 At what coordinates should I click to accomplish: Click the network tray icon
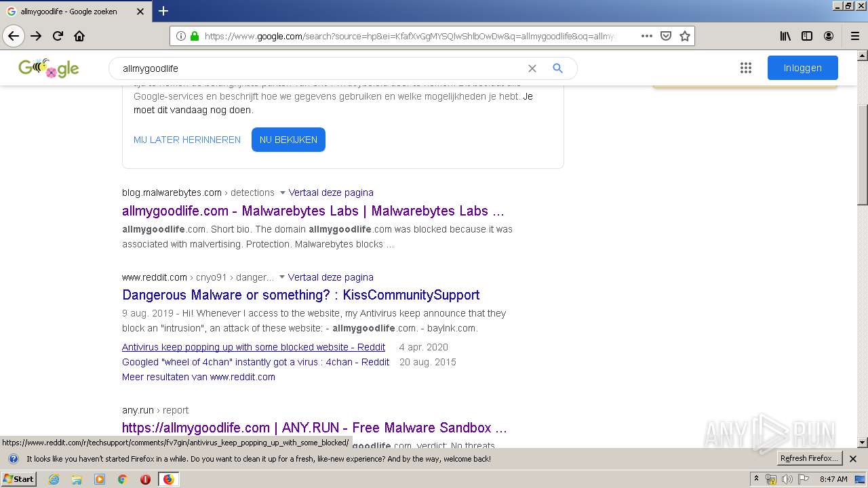(771, 479)
